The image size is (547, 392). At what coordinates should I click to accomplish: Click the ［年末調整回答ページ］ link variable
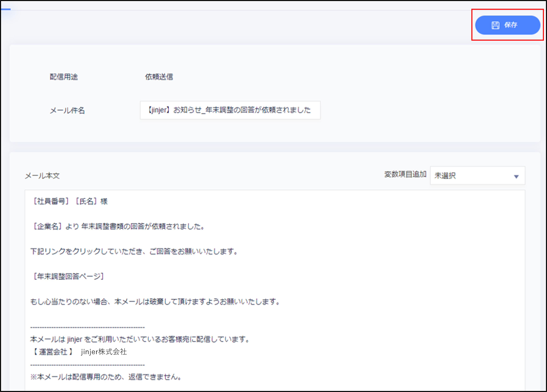[x=68, y=276]
